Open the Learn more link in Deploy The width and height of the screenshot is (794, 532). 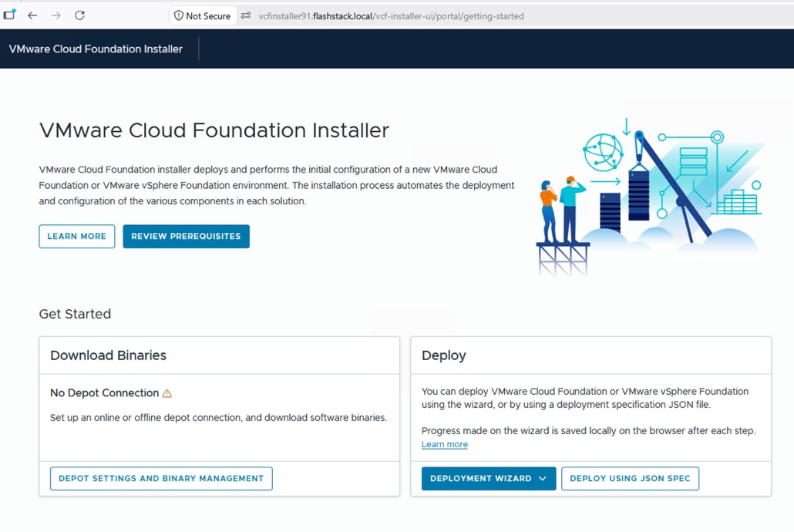[445, 444]
